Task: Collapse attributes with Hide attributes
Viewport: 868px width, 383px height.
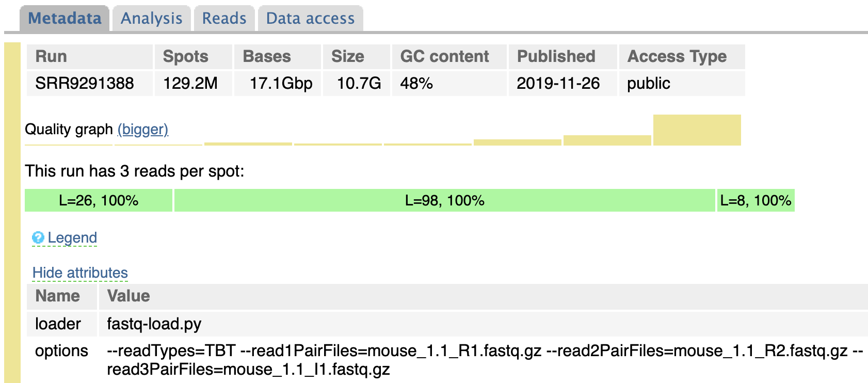Action: 80,273
